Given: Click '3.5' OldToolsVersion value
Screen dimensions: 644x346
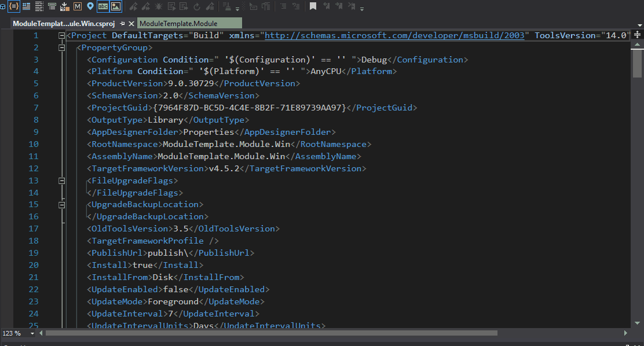Looking at the screenshot, I should tap(181, 229).
